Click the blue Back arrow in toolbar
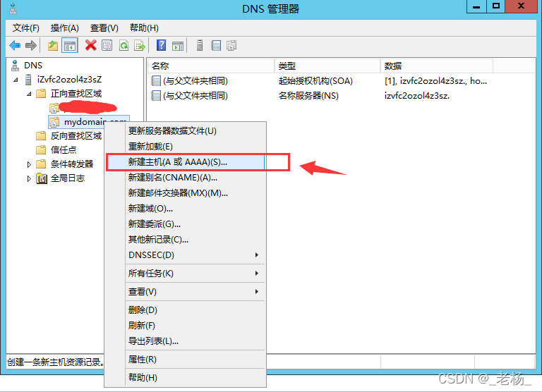 coord(15,45)
